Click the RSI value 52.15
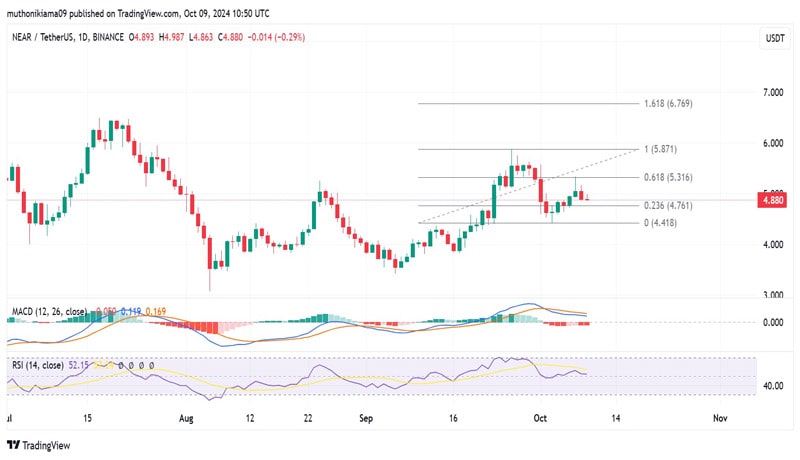 click(79, 365)
